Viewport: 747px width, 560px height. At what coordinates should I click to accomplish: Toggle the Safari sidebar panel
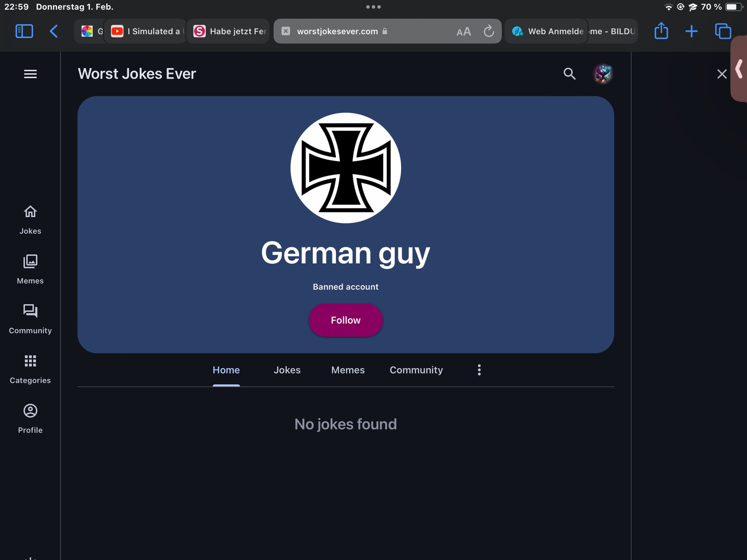point(24,31)
